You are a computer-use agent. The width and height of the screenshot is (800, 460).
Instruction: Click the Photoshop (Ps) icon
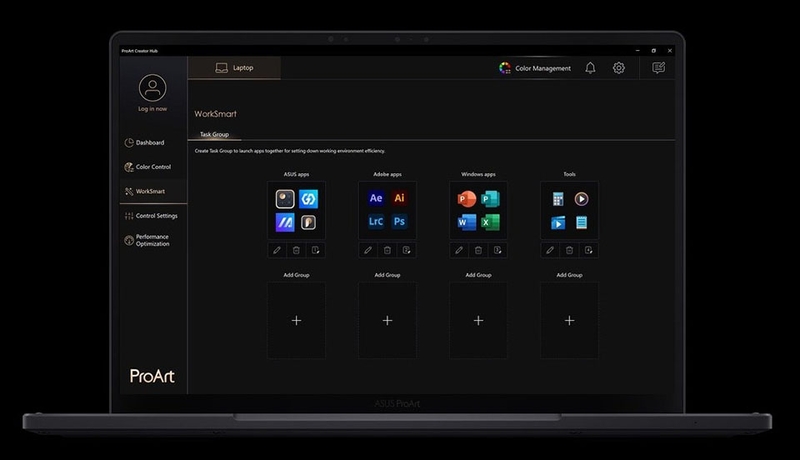point(399,221)
